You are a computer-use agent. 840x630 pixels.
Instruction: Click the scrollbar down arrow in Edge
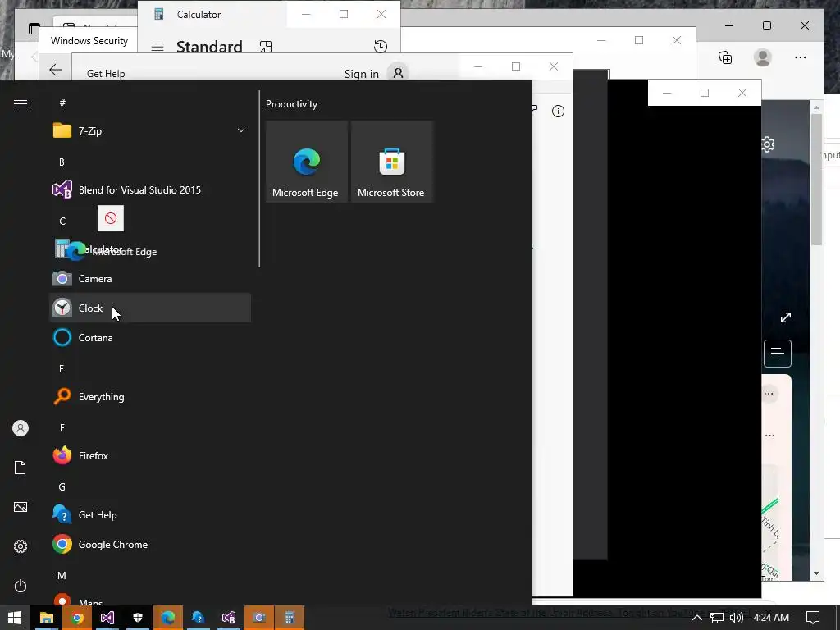pos(816,573)
